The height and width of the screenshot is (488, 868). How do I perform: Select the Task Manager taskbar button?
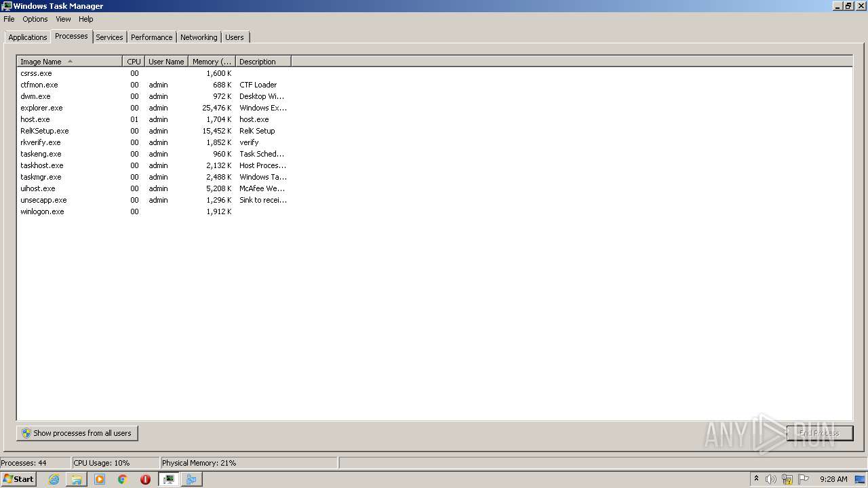click(168, 479)
